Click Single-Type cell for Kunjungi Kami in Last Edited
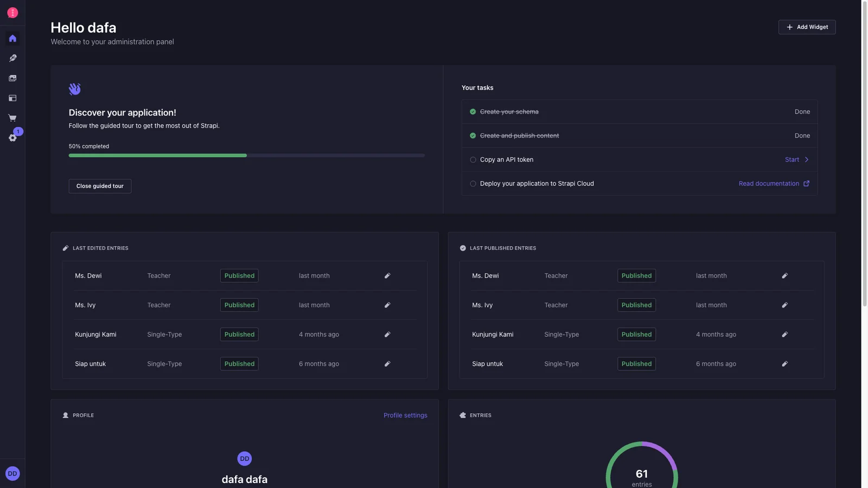The height and width of the screenshot is (488, 868). point(164,334)
